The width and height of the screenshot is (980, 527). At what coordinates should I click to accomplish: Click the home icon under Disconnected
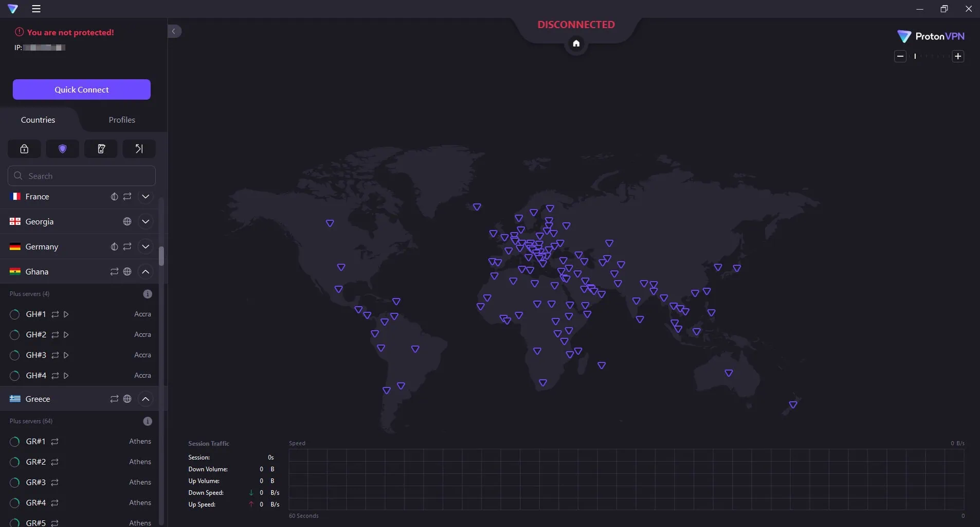click(x=576, y=44)
